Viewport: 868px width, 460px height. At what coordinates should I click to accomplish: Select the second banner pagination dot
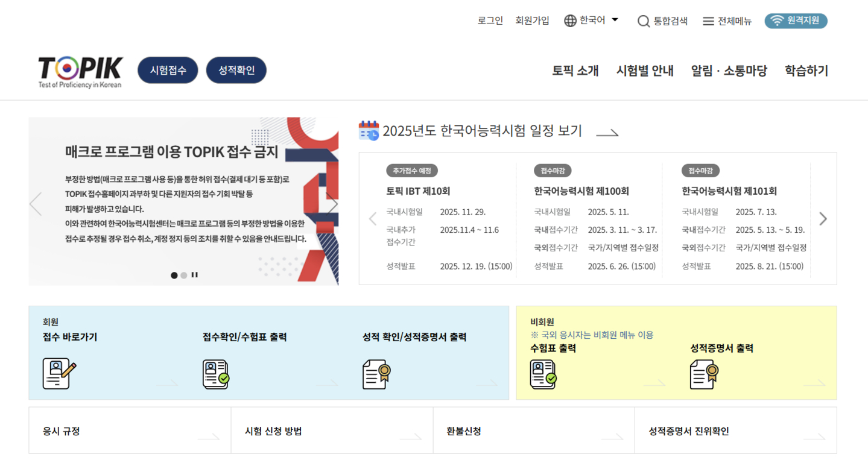[x=183, y=275]
